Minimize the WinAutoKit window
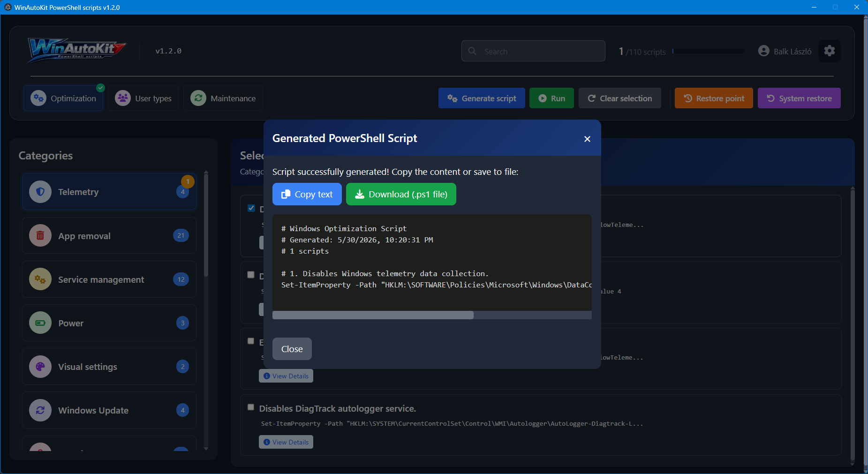This screenshot has width=868, height=474. click(x=814, y=7)
